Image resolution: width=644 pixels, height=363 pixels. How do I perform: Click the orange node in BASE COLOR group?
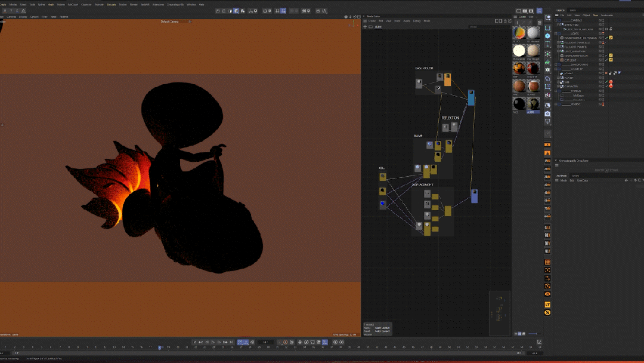pyautogui.click(x=447, y=80)
